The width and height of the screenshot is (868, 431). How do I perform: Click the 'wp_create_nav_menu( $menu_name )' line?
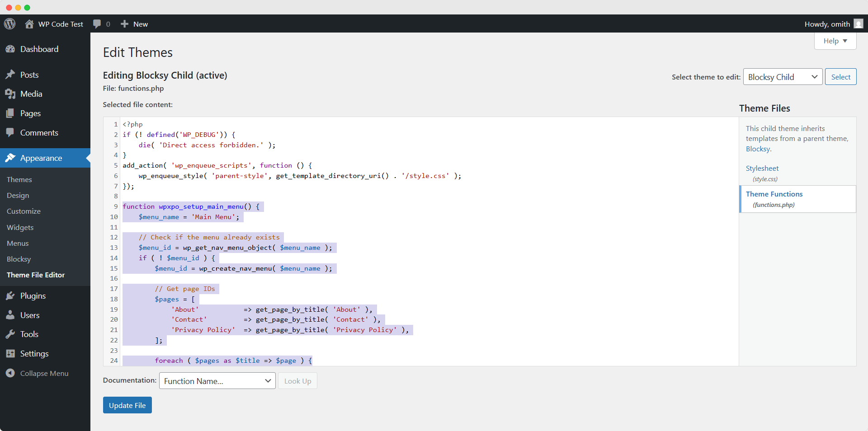[243, 268]
